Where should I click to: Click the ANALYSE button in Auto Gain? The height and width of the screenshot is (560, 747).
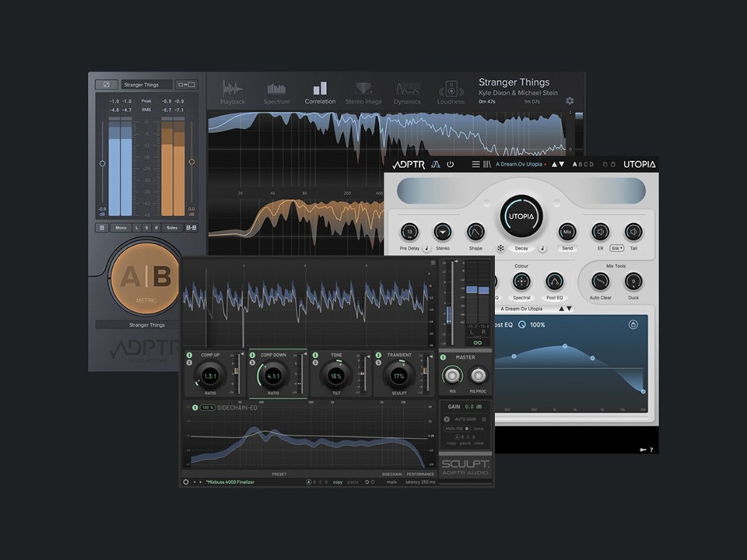point(457,429)
